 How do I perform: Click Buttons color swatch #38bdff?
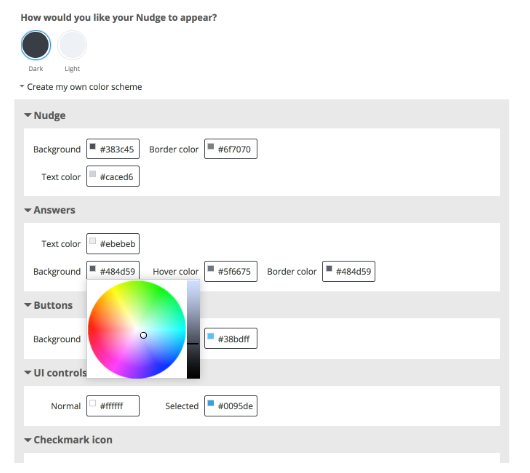click(211, 336)
